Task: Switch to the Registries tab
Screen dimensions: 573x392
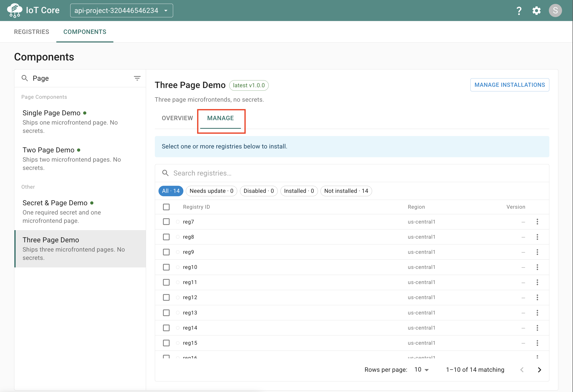Action: [31, 32]
